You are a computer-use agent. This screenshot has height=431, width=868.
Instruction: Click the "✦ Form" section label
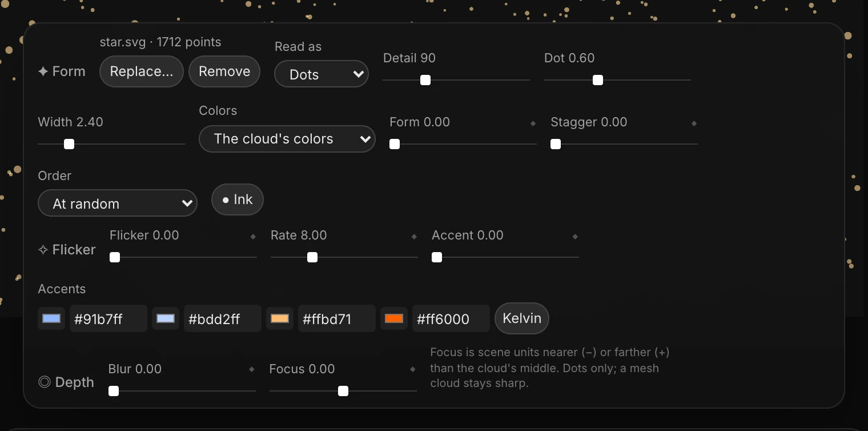click(x=62, y=71)
